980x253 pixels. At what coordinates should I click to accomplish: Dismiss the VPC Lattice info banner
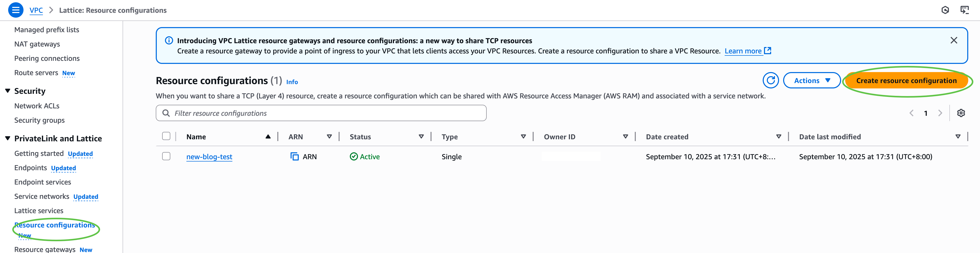click(x=953, y=40)
